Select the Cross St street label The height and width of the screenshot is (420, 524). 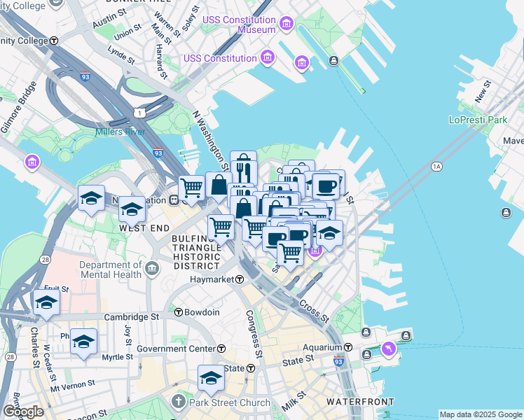coord(314,311)
